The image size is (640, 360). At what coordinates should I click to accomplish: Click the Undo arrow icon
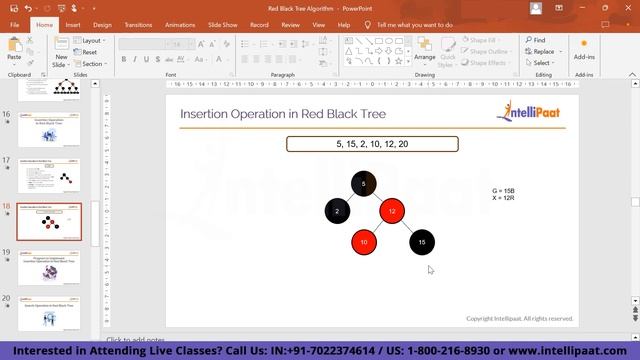tap(28, 8)
